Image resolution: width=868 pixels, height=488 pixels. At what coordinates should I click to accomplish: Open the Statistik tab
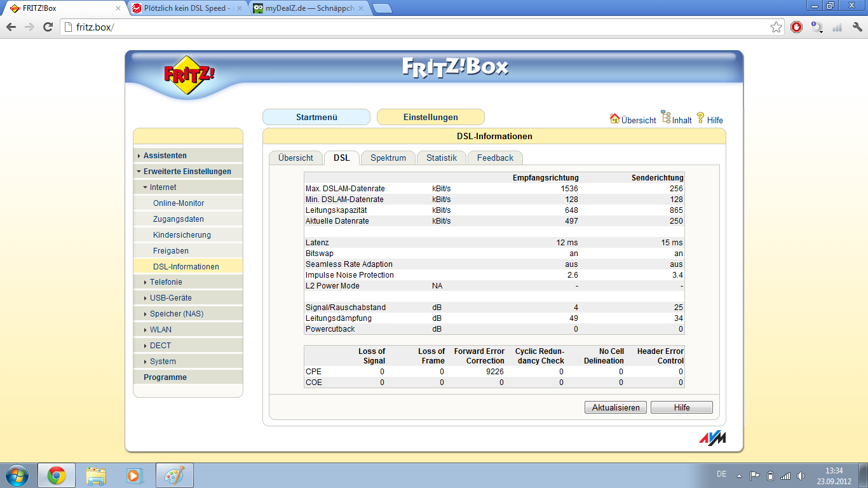coord(441,158)
